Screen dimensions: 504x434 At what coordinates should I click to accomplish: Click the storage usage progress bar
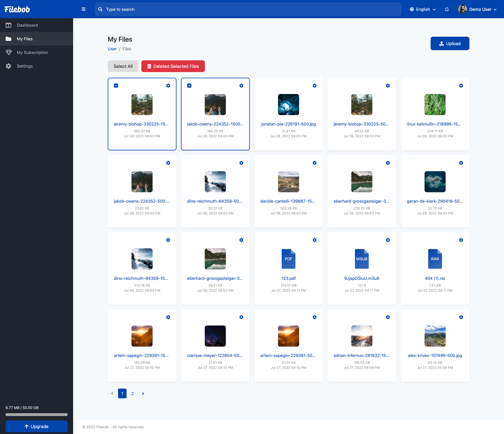(36, 415)
